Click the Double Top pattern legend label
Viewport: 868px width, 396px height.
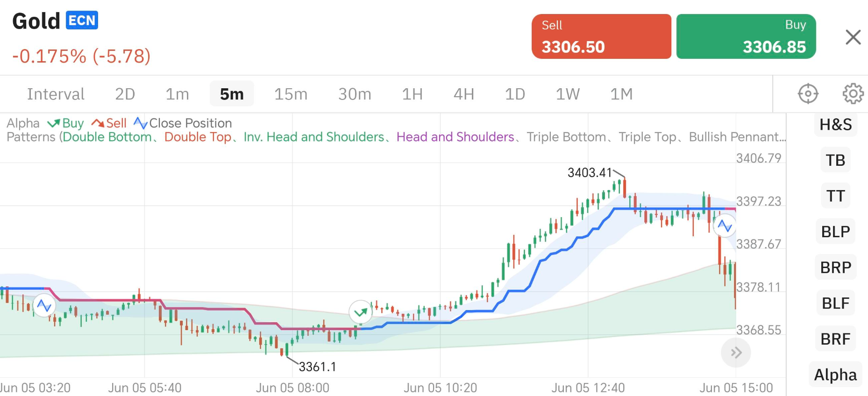[198, 137]
